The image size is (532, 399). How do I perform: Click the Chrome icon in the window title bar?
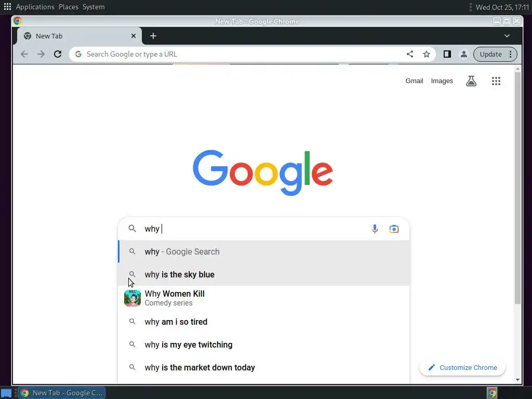click(x=18, y=21)
